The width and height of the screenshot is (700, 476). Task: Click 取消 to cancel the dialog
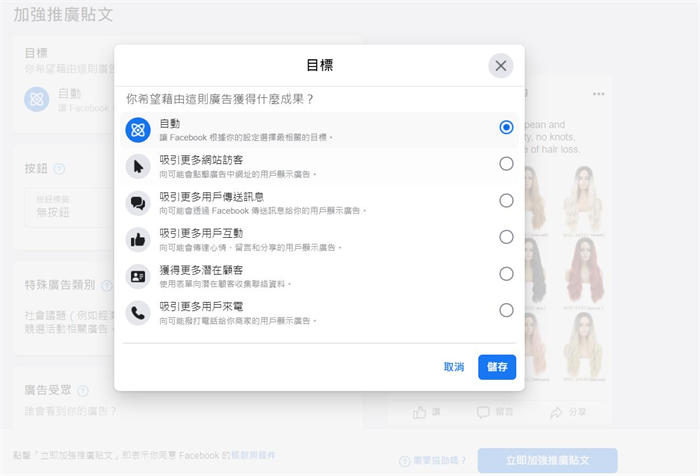tap(454, 367)
